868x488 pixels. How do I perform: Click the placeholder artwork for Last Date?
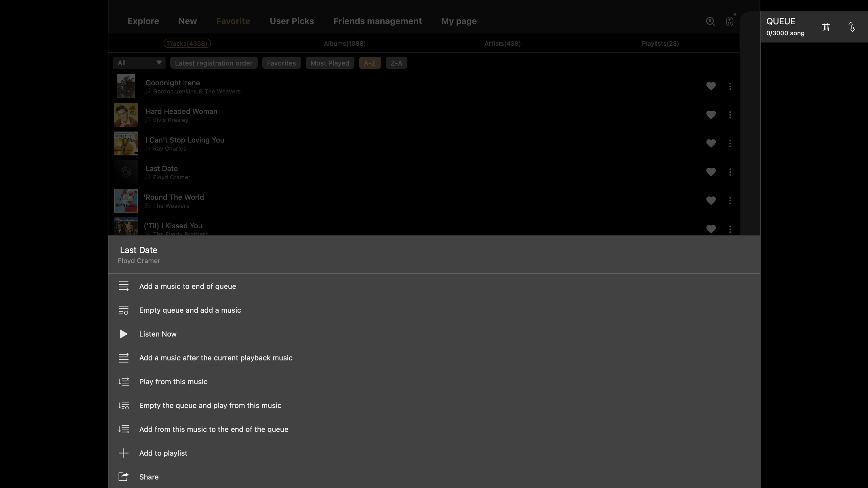126,172
